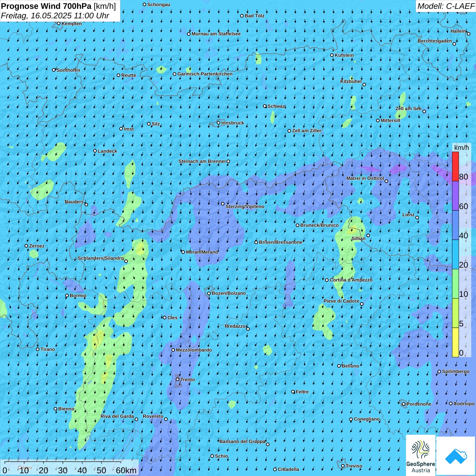Click the 'Conegliano' label
This screenshot has width=476, height=476.
367,419
